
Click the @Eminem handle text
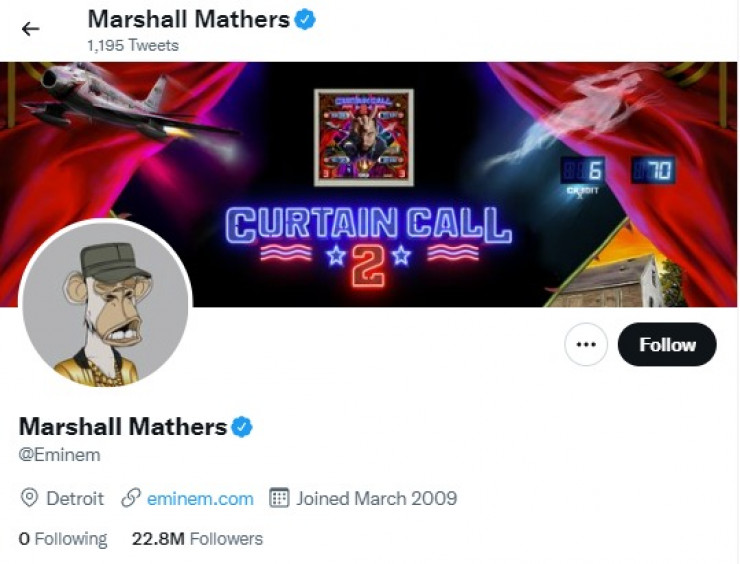pyautogui.click(x=60, y=455)
